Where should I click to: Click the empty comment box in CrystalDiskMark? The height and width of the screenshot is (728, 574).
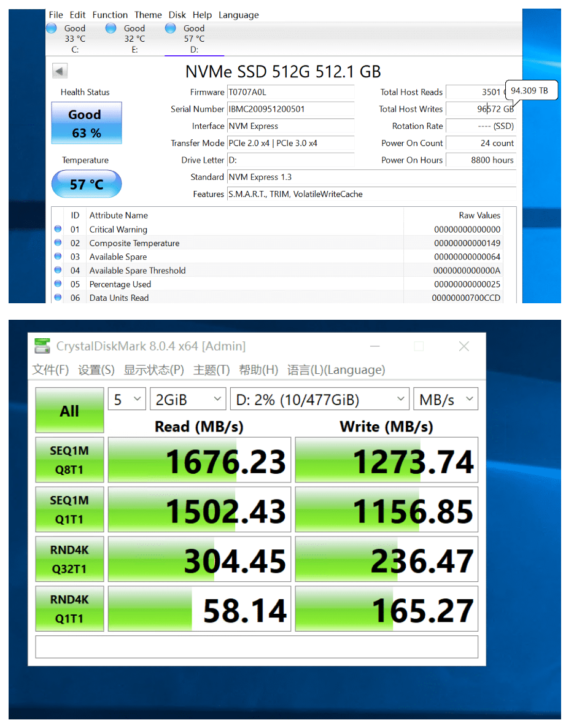(257, 647)
